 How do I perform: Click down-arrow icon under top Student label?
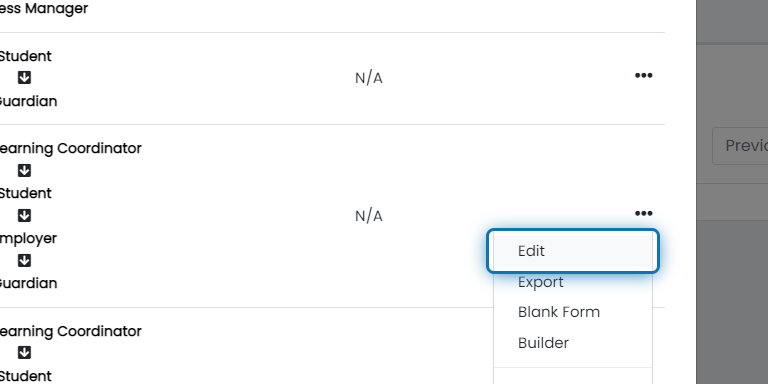[24, 77]
